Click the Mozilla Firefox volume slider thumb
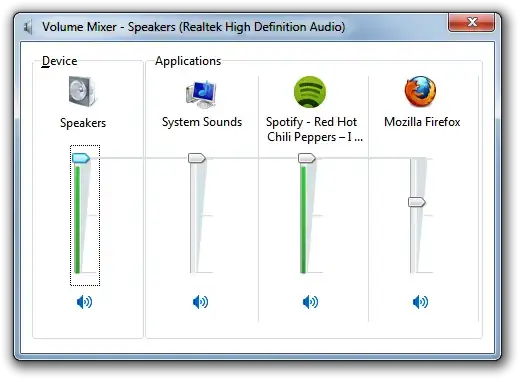 click(417, 202)
